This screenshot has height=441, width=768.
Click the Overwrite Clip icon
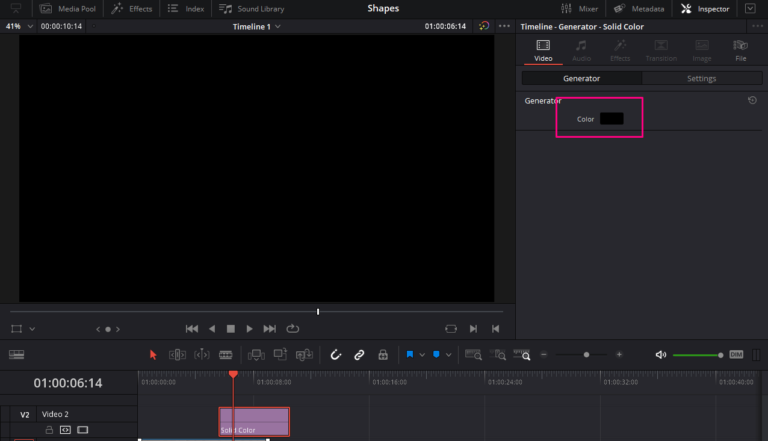[x=280, y=354]
